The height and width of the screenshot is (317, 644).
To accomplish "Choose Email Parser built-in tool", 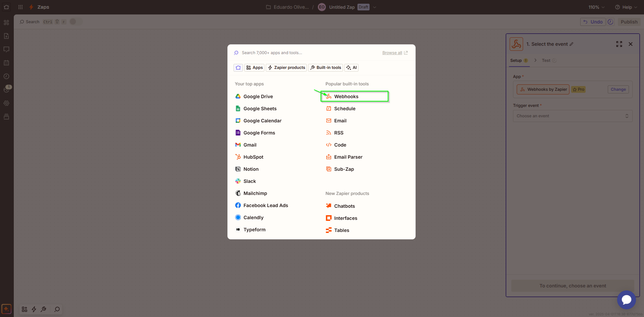I will [x=344, y=157].
